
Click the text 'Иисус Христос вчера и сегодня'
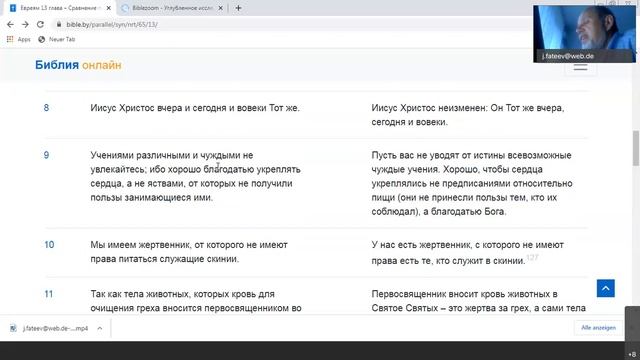click(x=158, y=108)
